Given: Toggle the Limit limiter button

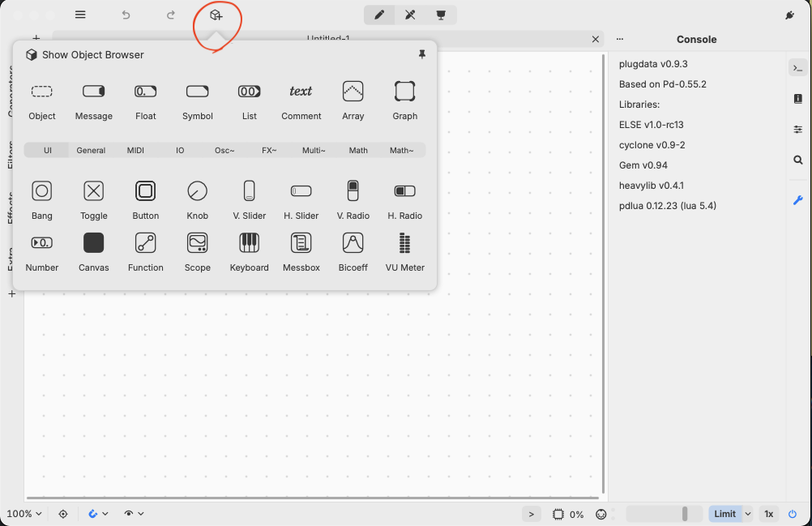Looking at the screenshot, I should [x=724, y=514].
